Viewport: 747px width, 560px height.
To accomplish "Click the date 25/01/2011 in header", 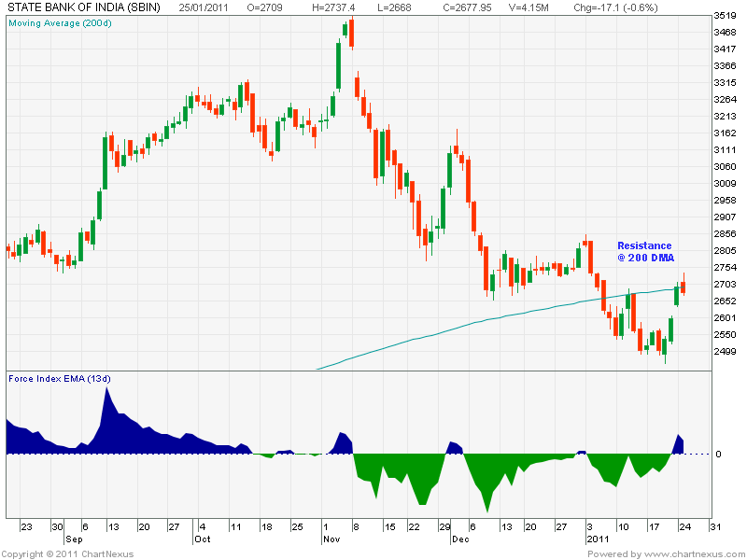I will point(204,7).
